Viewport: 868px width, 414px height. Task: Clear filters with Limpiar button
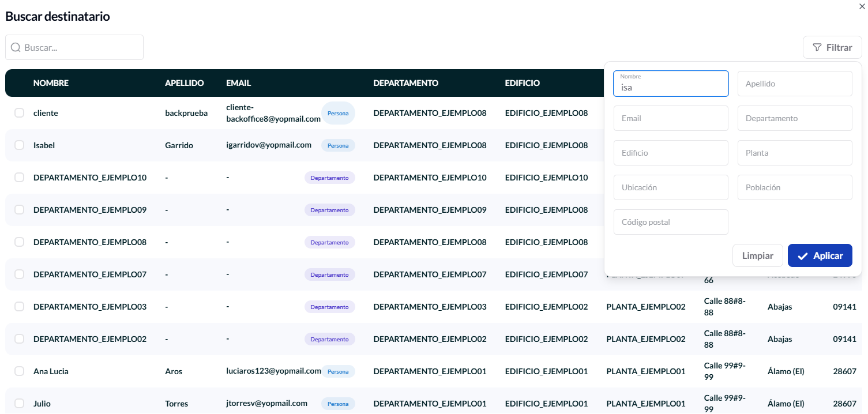[757, 255]
